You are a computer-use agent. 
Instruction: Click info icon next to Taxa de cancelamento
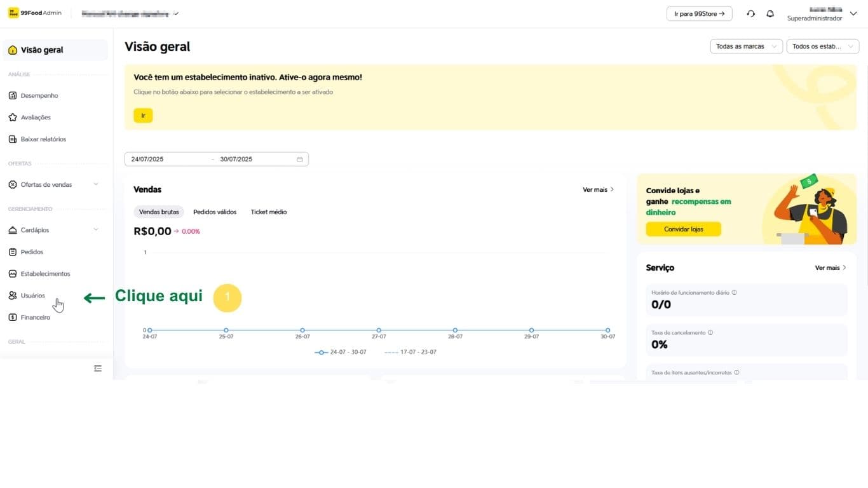point(710,332)
